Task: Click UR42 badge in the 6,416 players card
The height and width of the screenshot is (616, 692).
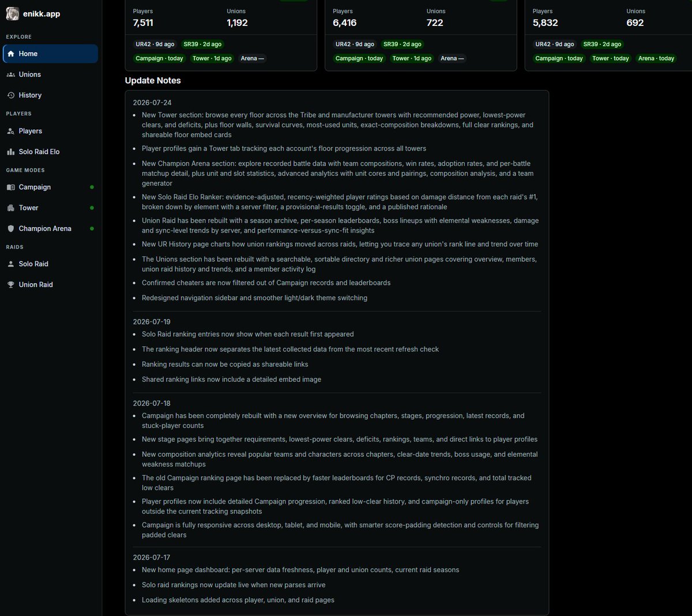Action: (355, 44)
